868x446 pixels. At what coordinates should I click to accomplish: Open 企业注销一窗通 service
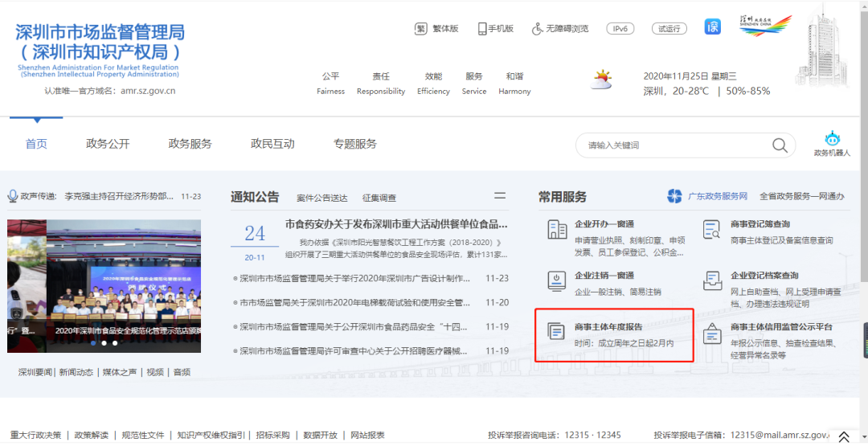604,275
